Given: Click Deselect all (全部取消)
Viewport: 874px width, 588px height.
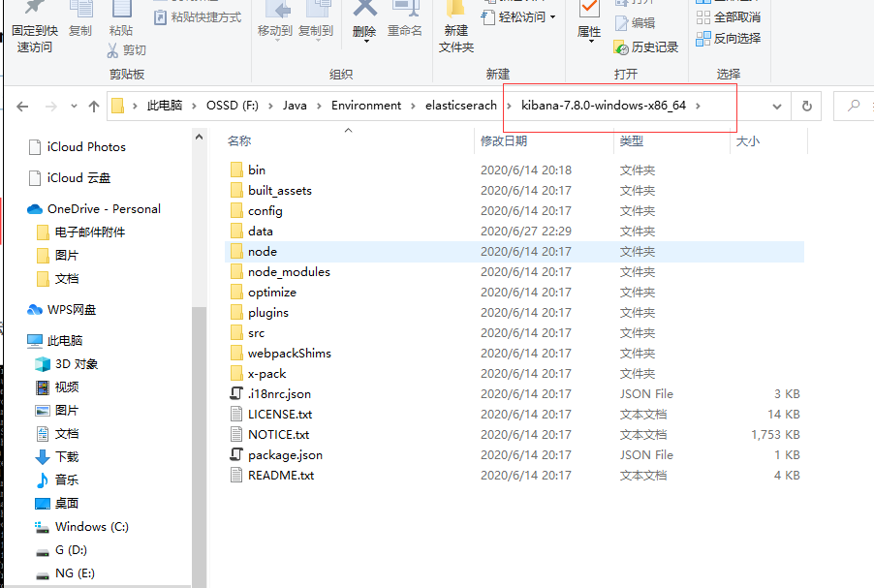Looking at the screenshot, I should coord(729,17).
